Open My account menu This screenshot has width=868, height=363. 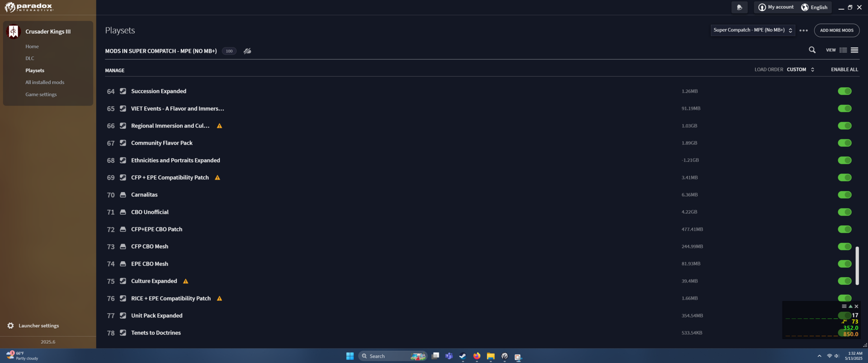pyautogui.click(x=776, y=7)
